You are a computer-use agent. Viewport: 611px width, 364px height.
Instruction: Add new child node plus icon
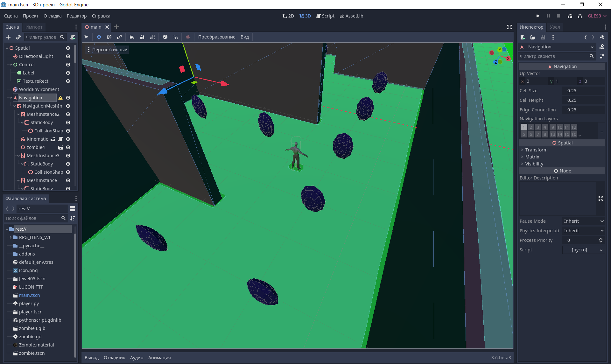(8, 37)
